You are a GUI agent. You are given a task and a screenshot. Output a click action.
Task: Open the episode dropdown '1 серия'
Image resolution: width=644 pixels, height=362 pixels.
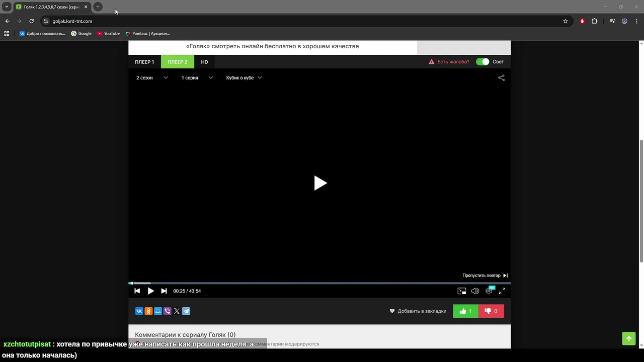click(197, 78)
